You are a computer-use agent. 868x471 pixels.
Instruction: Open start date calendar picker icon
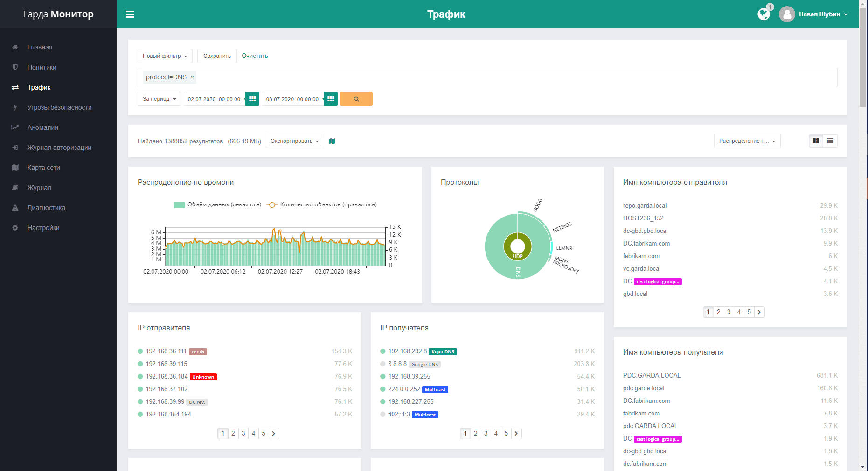(252, 99)
